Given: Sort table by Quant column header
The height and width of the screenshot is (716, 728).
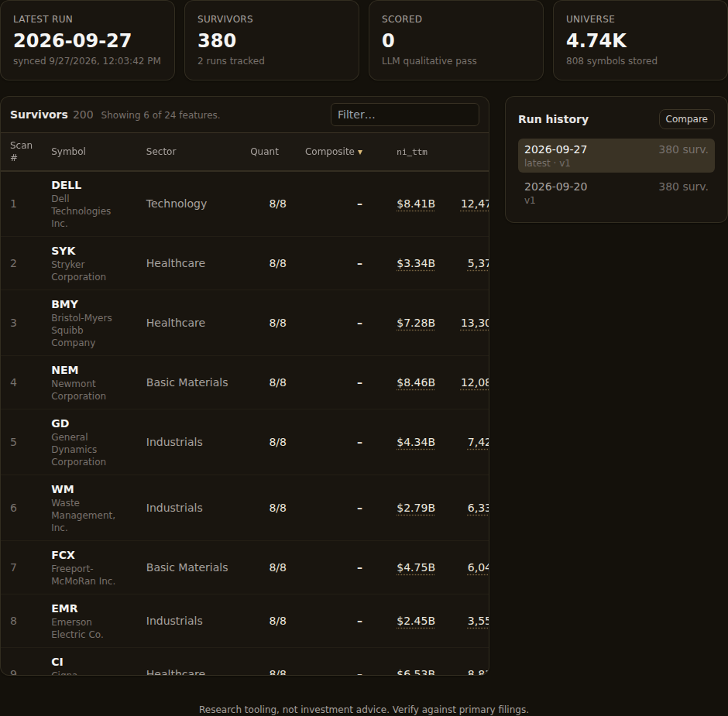Looking at the screenshot, I should click(264, 152).
